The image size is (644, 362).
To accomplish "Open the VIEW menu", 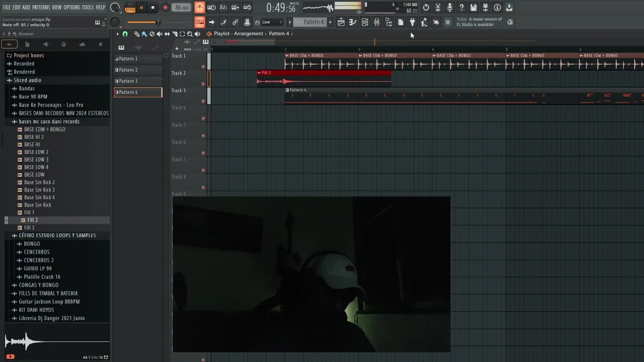I will coord(57,8).
